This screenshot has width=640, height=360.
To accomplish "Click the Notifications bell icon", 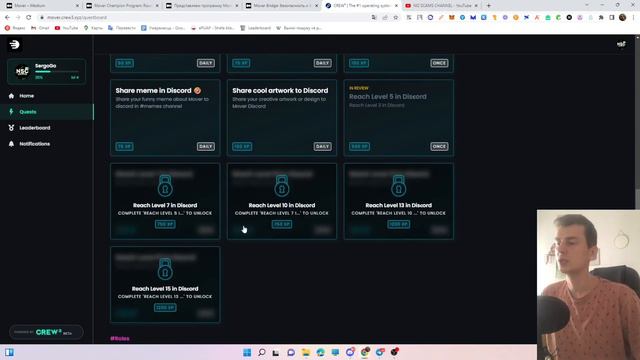I will tap(11, 144).
